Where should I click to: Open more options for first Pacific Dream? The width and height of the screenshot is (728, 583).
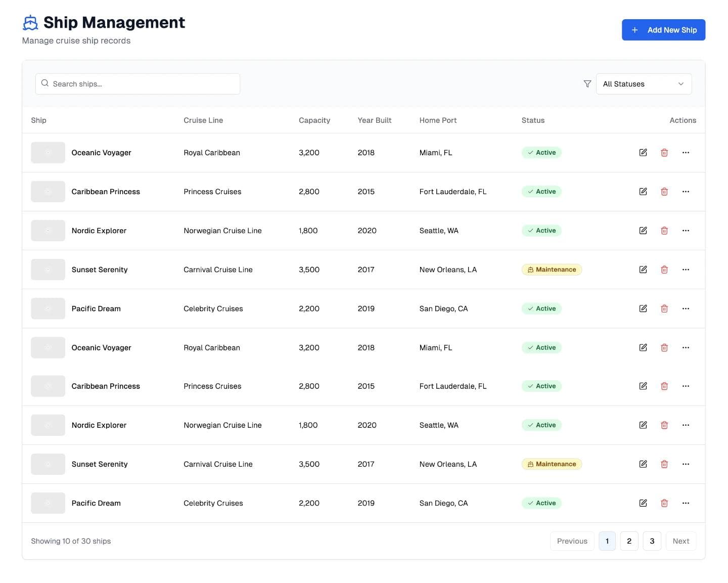pos(686,308)
